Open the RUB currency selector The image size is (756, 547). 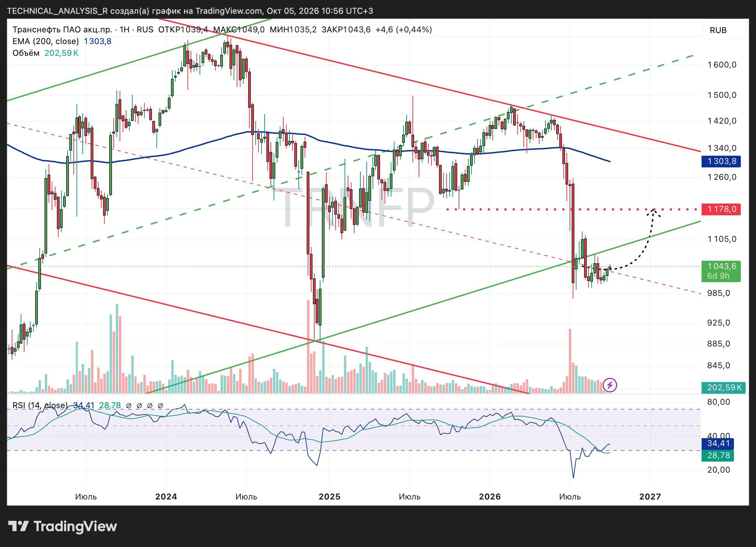coord(724,30)
